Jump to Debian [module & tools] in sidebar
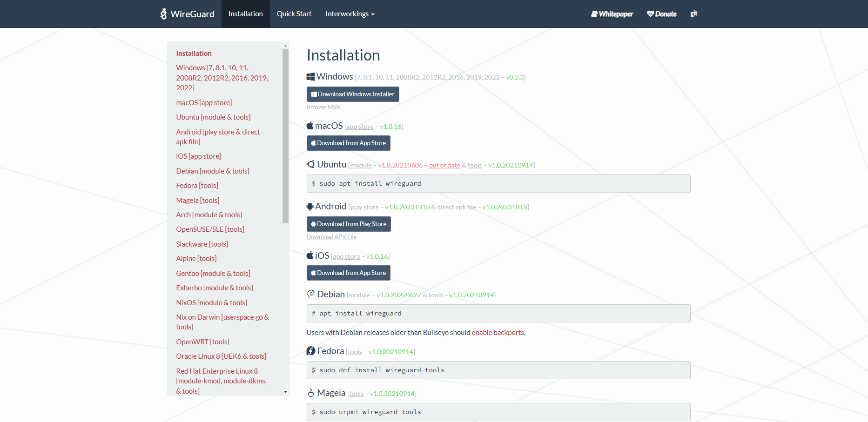The width and height of the screenshot is (868, 422). point(213,171)
